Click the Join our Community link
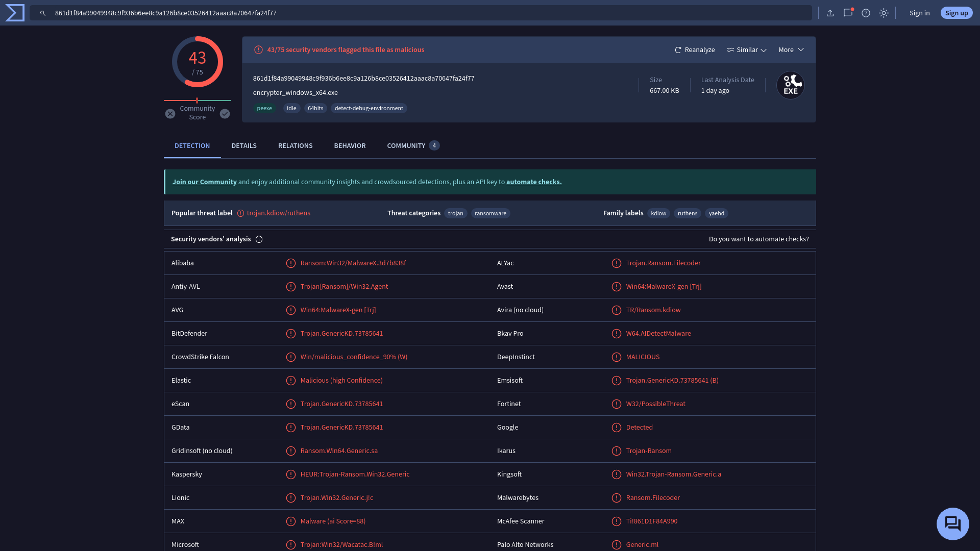Screen dimensions: 980x551 click(204, 182)
